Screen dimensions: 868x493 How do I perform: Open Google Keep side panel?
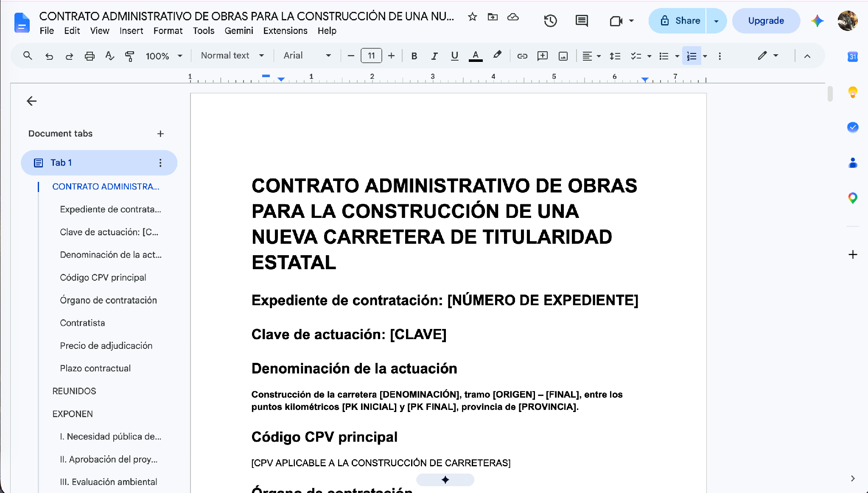click(853, 92)
